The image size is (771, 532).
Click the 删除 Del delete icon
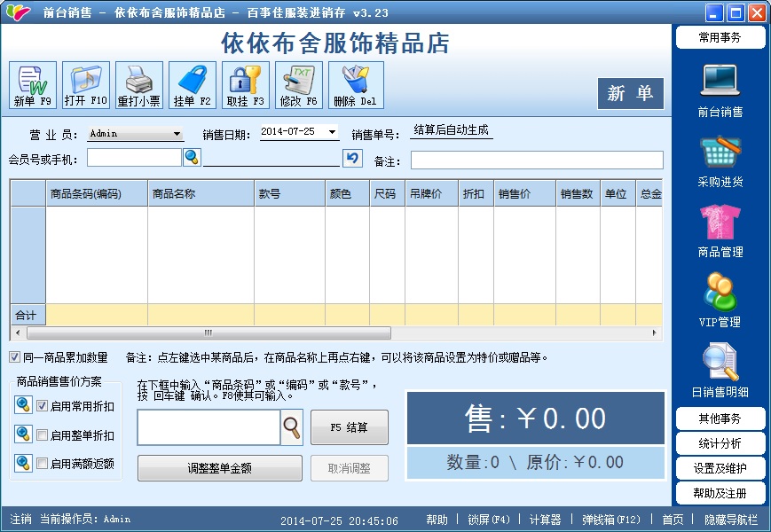(x=356, y=85)
